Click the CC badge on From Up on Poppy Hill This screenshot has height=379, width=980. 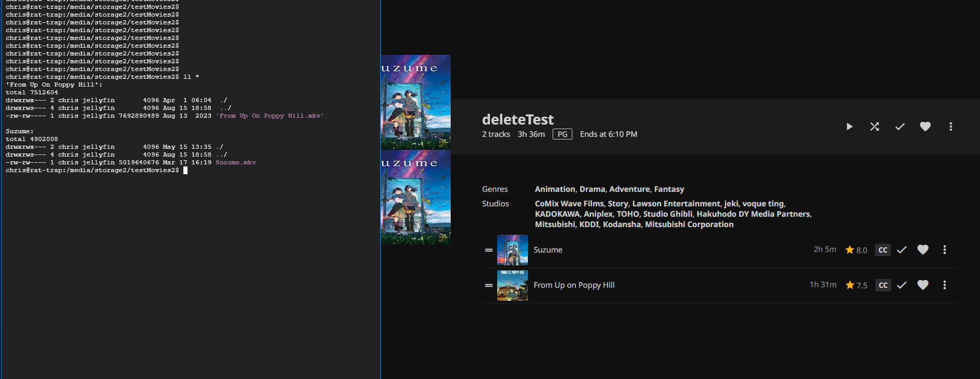883,285
